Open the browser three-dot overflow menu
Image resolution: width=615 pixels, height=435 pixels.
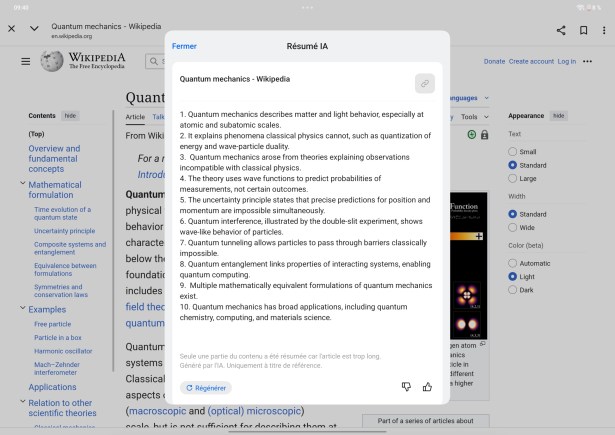(x=604, y=30)
